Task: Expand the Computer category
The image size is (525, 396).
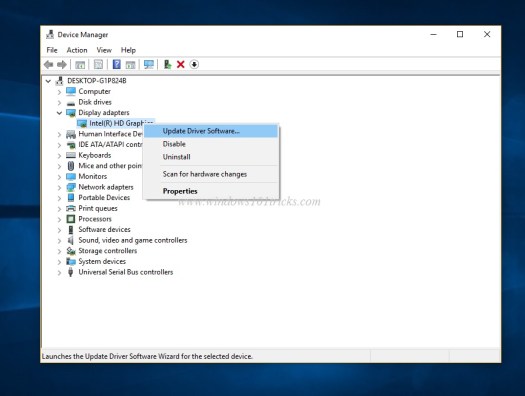Action: 59,92
